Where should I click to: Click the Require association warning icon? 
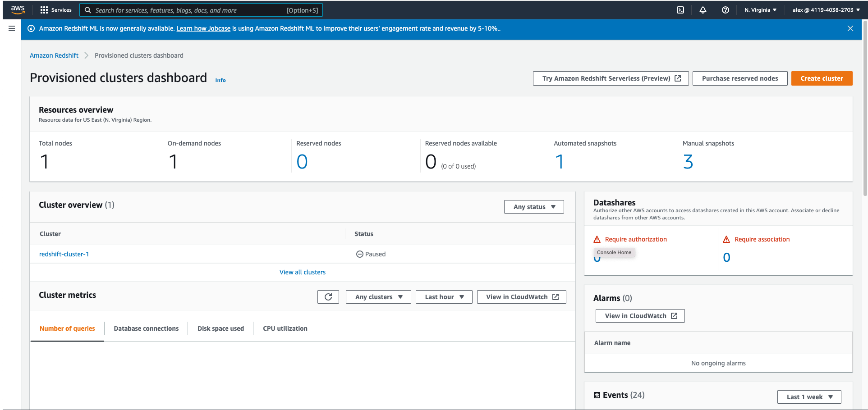pos(726,239)
